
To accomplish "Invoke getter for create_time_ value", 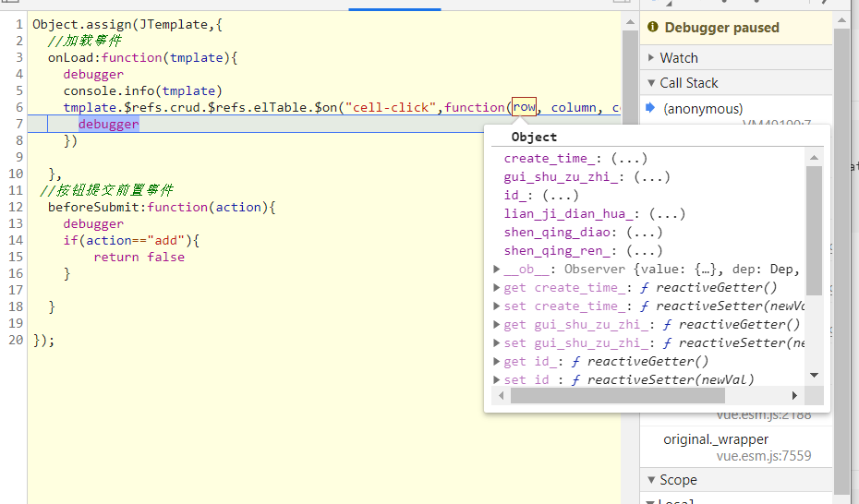I will 628,159.
